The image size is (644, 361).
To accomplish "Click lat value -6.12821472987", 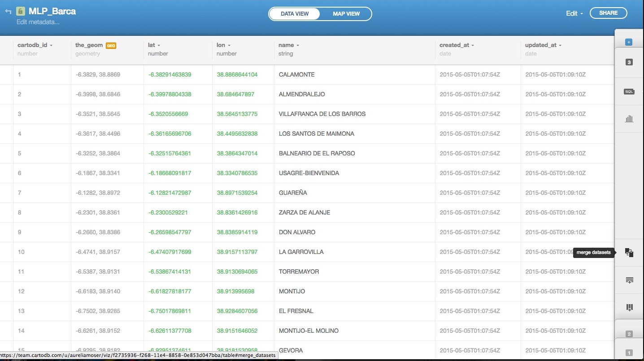I will 170,193.
